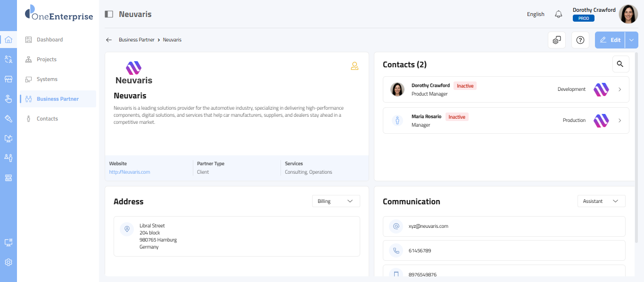Screen dimensions: 644x282
Task: Click the yellow verified user icon
Action: [355, 66]
